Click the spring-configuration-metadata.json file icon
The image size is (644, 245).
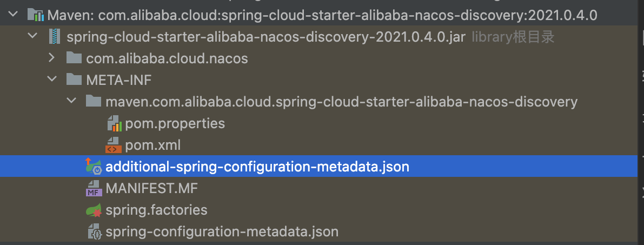[x=94, y=232]
